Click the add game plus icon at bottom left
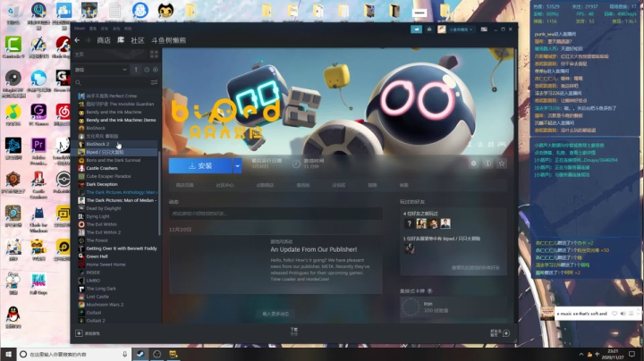Viewport: 644px width, 361px height. [x=79, y=333]
